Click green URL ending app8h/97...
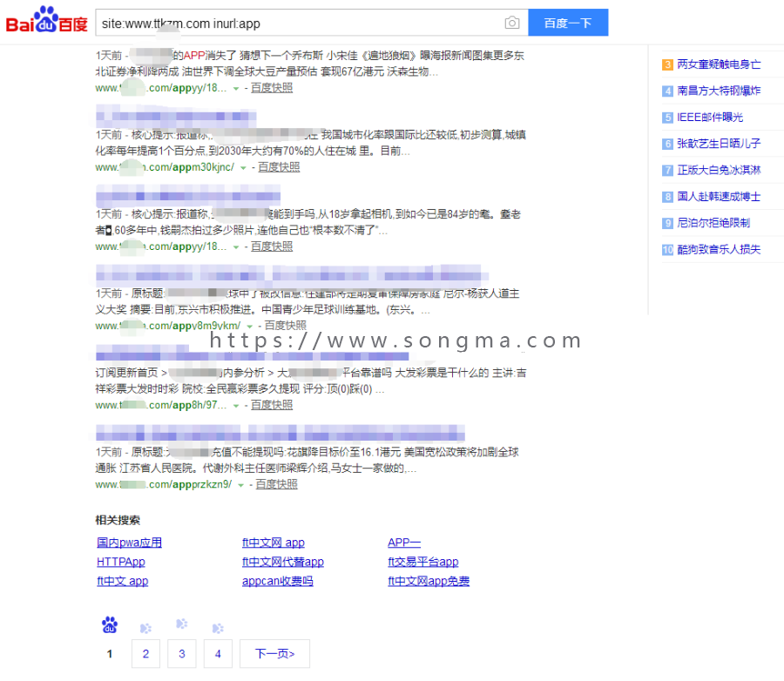Image resolution: width=784 pixels, height=681 pixels. pos(161,405)
